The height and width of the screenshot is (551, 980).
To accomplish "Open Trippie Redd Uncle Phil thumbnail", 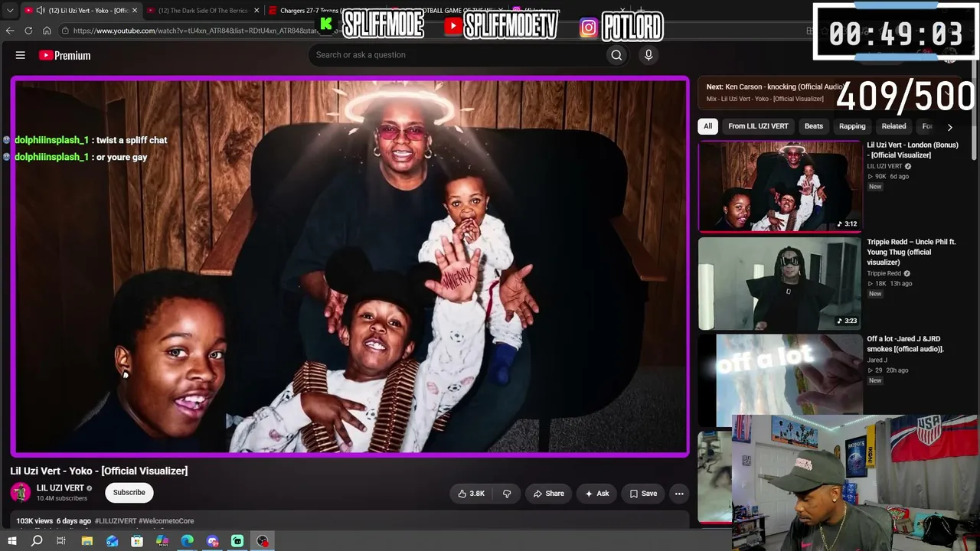I will pyautogui.click(x=779, y=283).
